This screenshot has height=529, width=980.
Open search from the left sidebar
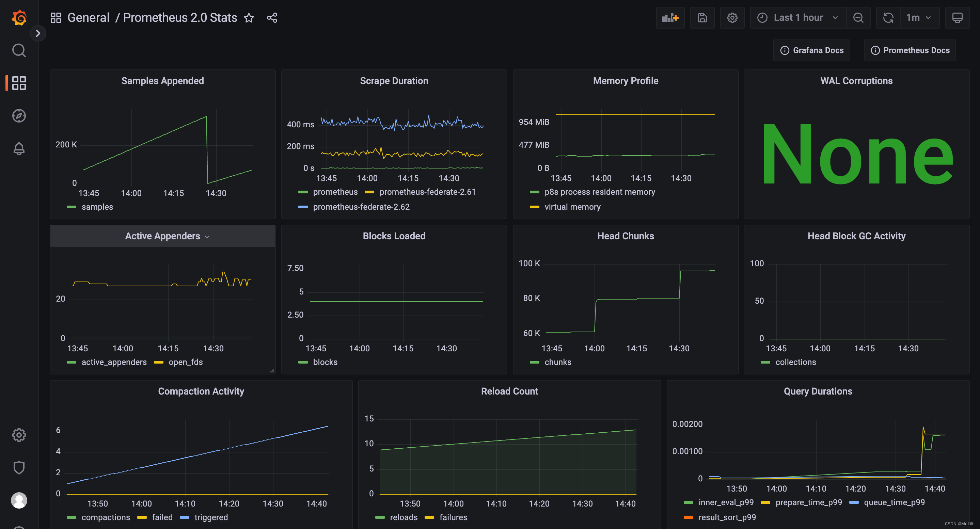tap(19, 50)
